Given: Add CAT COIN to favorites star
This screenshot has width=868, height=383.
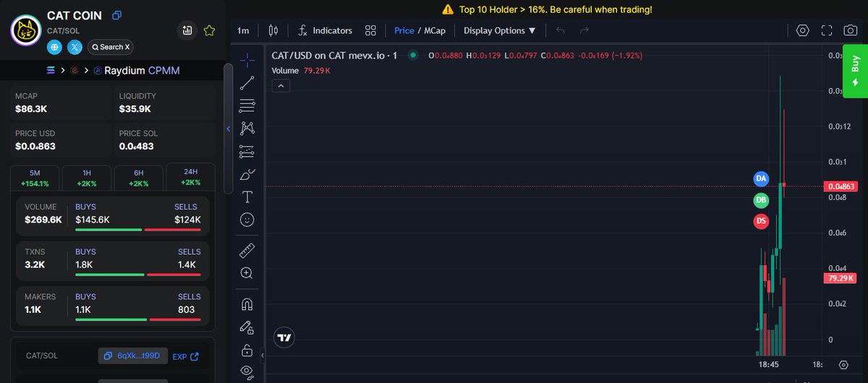Looking at the screenshot, I should pos(209,30).
